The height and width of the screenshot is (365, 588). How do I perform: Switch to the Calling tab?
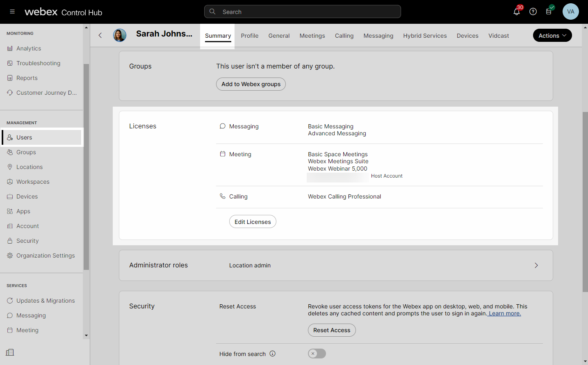(344, 36)
